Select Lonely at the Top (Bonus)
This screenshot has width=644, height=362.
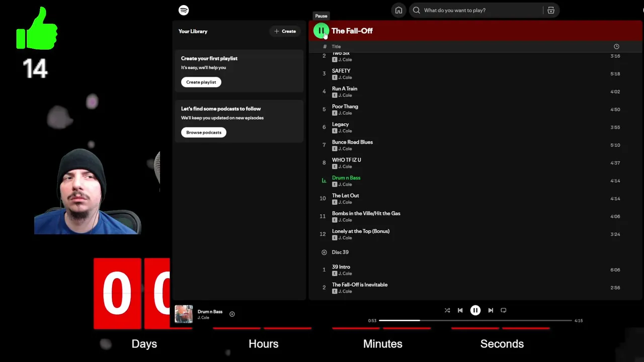(361, 231)
